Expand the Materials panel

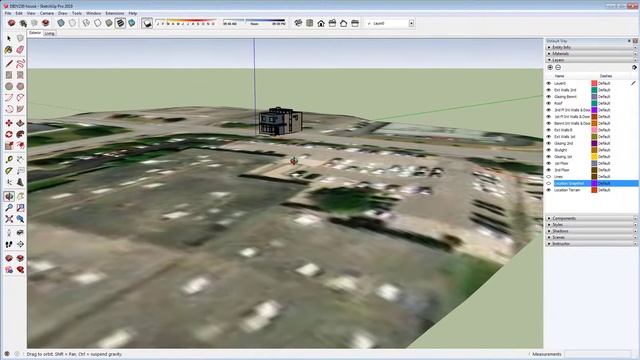point(591,53)
